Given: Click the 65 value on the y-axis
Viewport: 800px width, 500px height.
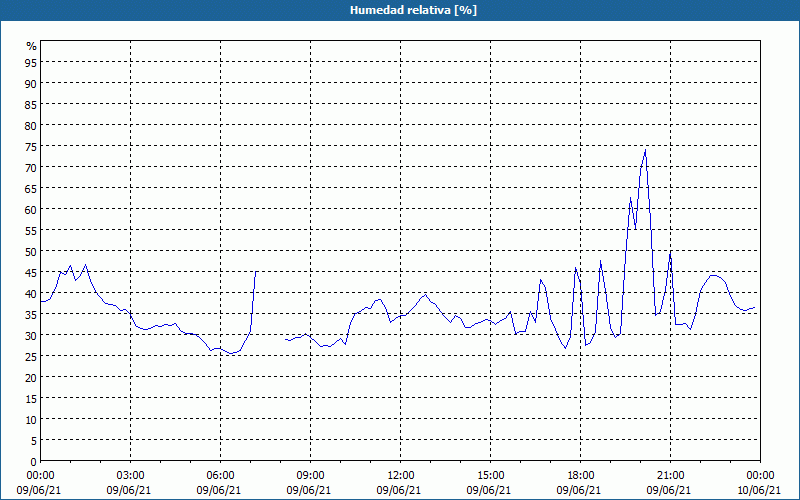Looking at the screenshot, I should pos(31,188).
